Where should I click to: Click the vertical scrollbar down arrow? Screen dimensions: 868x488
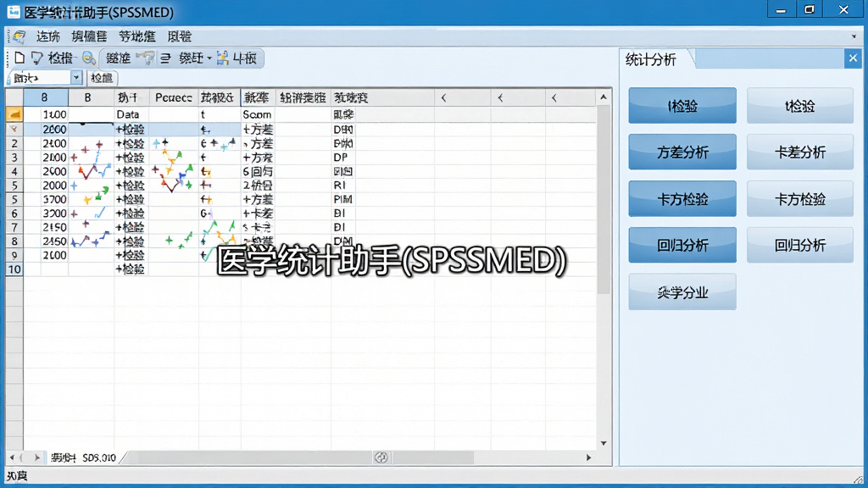tap(604, 443)
